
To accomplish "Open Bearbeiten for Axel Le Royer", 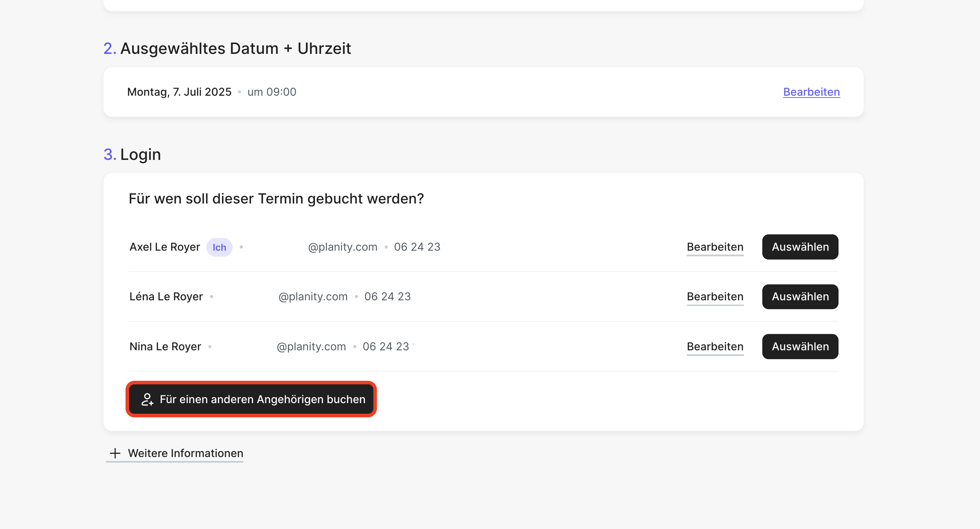I will tap(715, 247).
